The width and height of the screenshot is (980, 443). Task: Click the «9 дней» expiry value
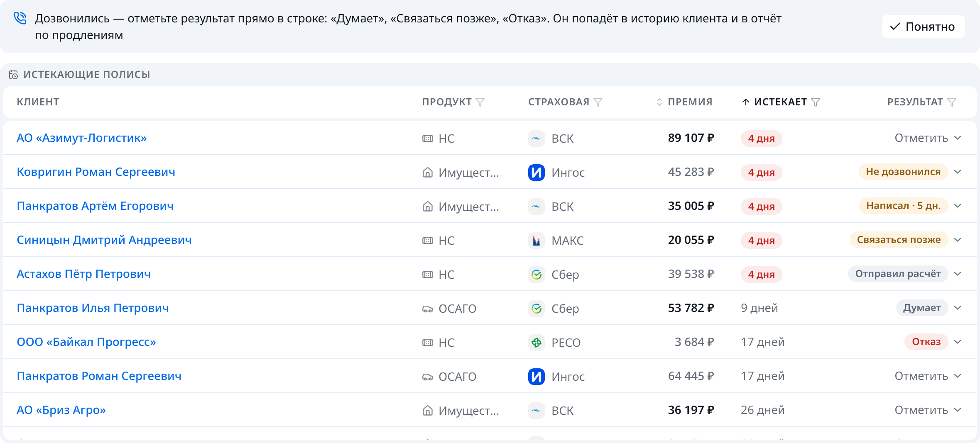click(759, 308)
